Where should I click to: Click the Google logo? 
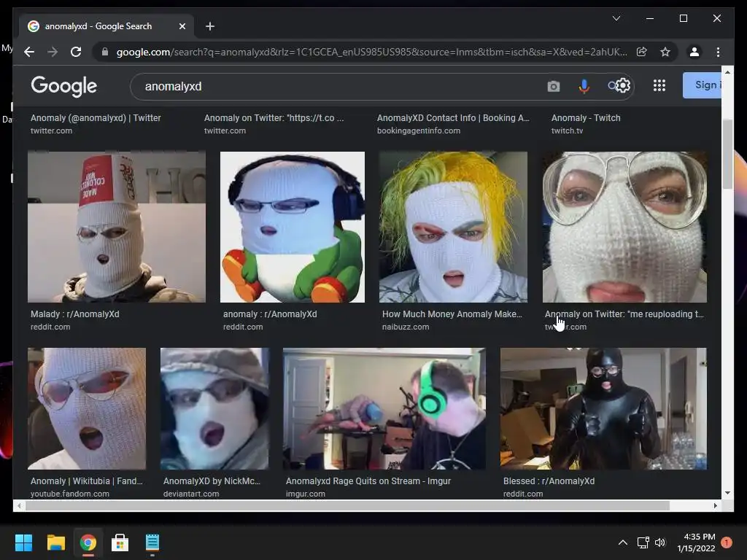(64, 86)
